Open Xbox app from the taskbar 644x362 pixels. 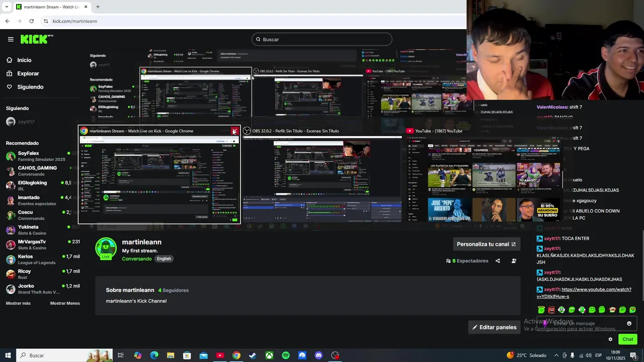point(269,355)
